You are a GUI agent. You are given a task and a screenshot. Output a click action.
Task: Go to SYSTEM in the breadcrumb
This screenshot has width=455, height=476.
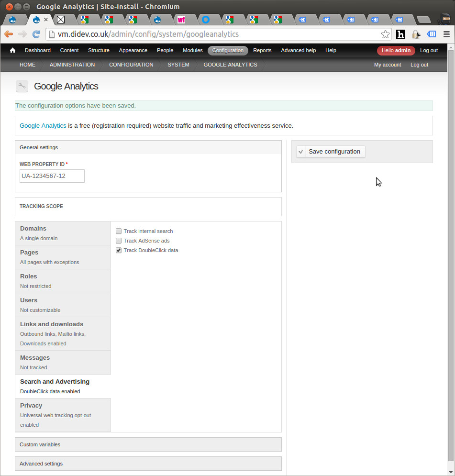coord(178,65)
